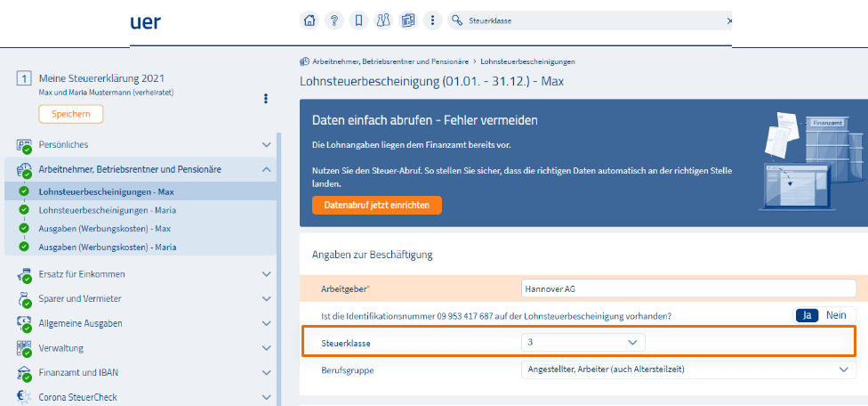Clear the search field with X icon

(729, 20)
